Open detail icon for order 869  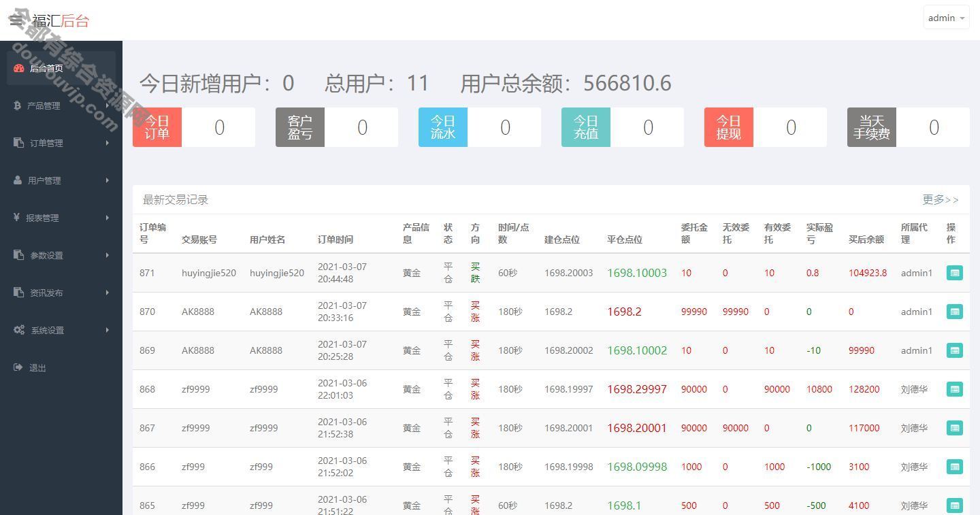coord(955,350)
